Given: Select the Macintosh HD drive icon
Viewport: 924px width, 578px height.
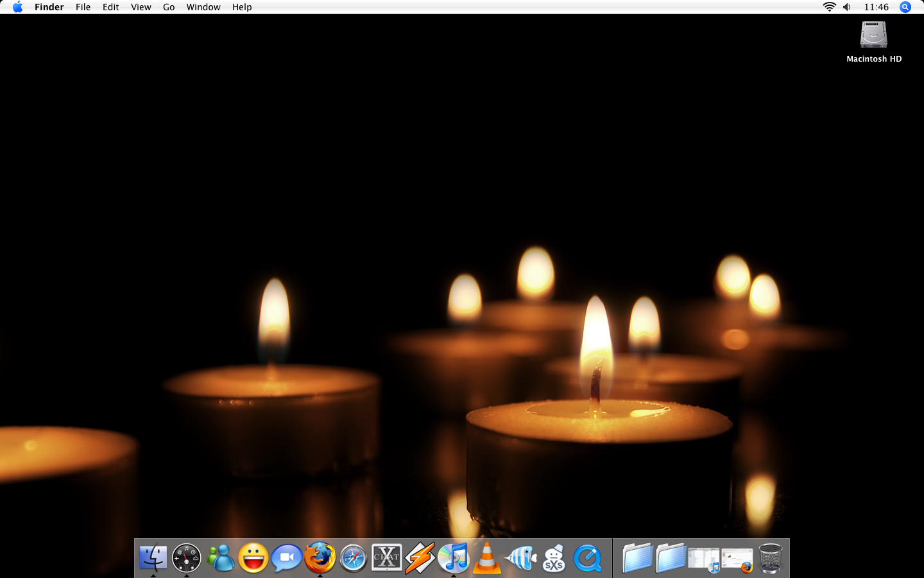Looking at the screenshot, I should tap(873, 35).
